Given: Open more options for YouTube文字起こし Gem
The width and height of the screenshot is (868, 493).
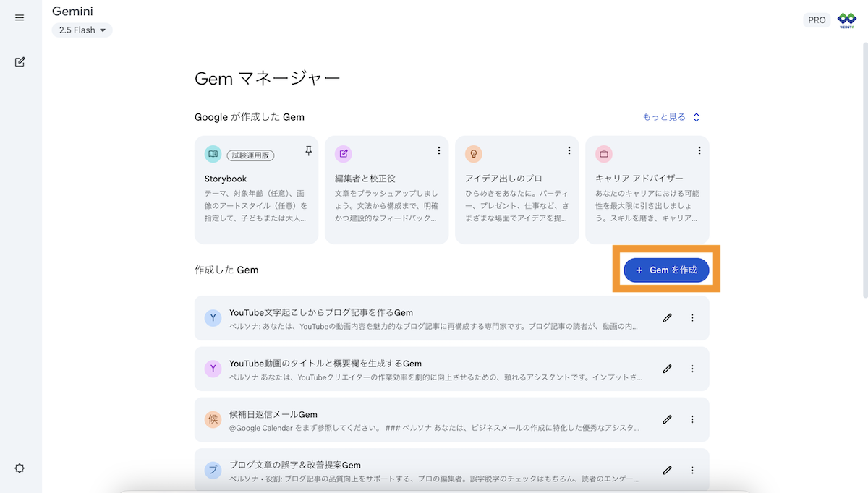Looking at the screenshot, I should point(692,318).
